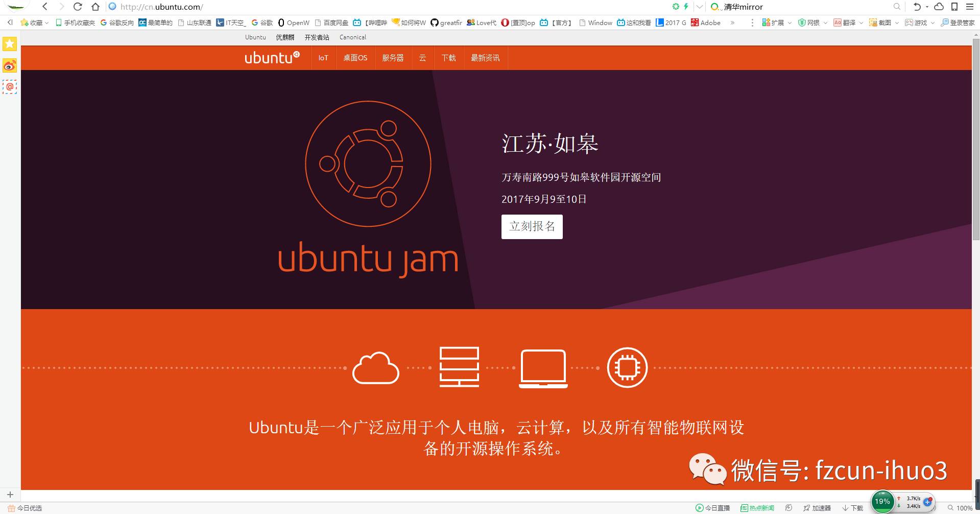Image resolution: width=980 pixels, height=514 pixels.
Task: Open the 翻译 translate dropdown
Action: pyautogui.click(x=848, y=22)
